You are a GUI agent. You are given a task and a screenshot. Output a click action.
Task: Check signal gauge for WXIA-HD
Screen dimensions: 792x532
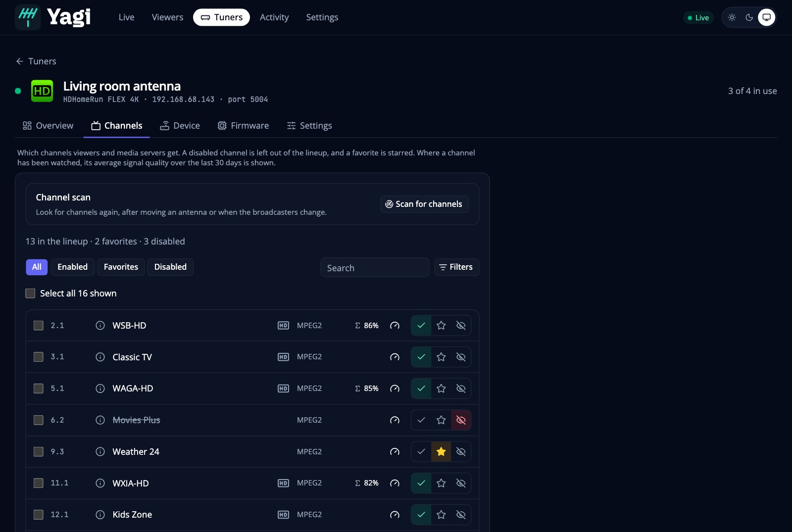pyautogui.click(x=395, y=483)
